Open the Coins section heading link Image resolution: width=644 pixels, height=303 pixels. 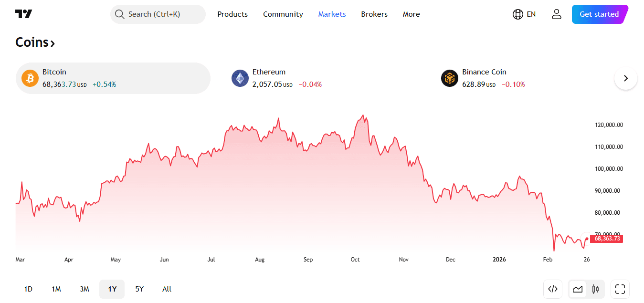click(x=35, y=42)
